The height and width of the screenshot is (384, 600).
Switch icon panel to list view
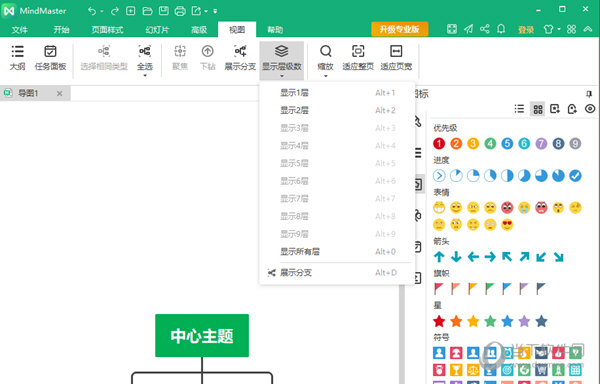coord(519,109)
